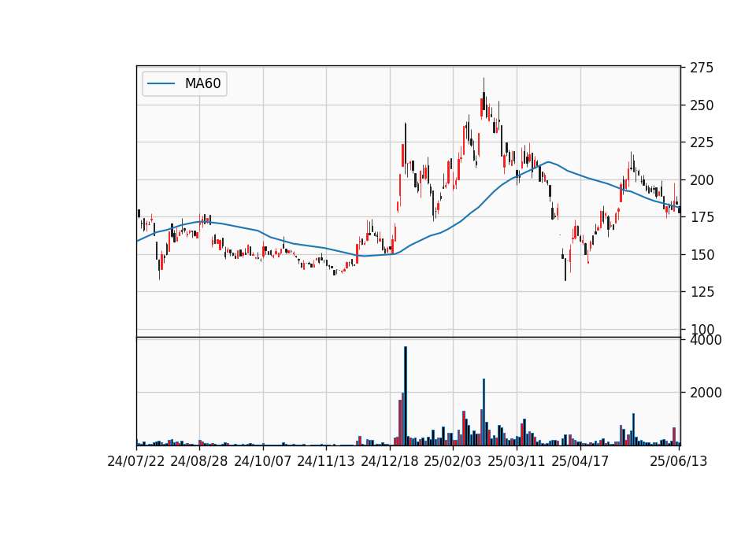Click the 250 price axis label
The width and height of the screenshot is (756, 543).
pyautogui.click(x=702, y=105)
